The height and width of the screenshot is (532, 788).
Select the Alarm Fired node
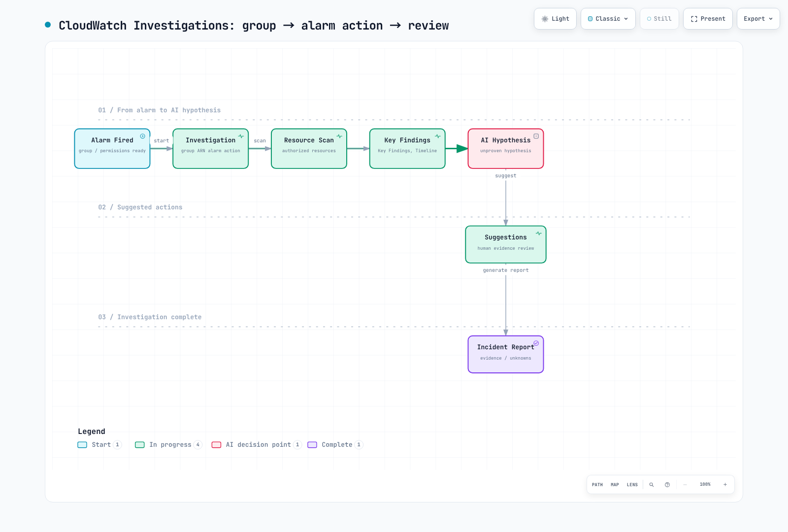[x=112, y=149]
